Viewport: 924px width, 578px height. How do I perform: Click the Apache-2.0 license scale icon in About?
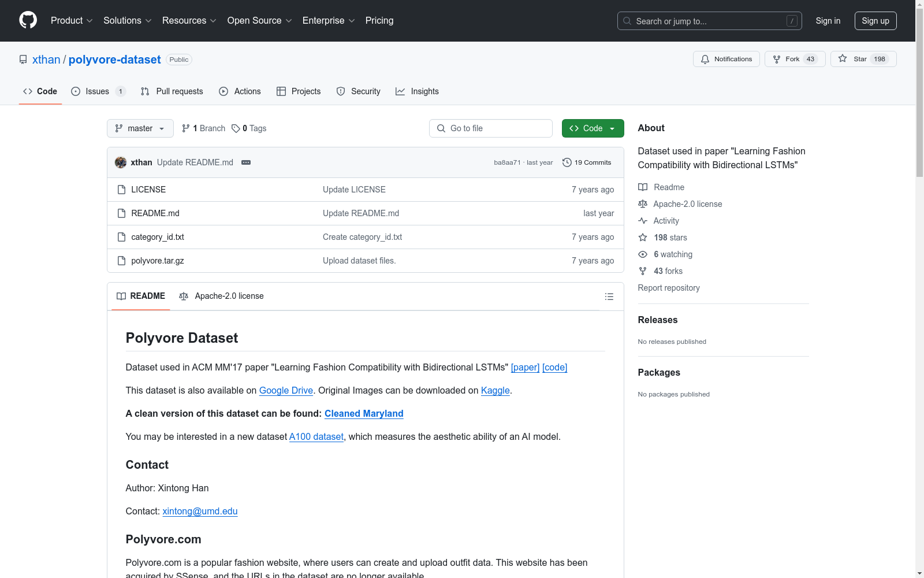pos(643,204)
